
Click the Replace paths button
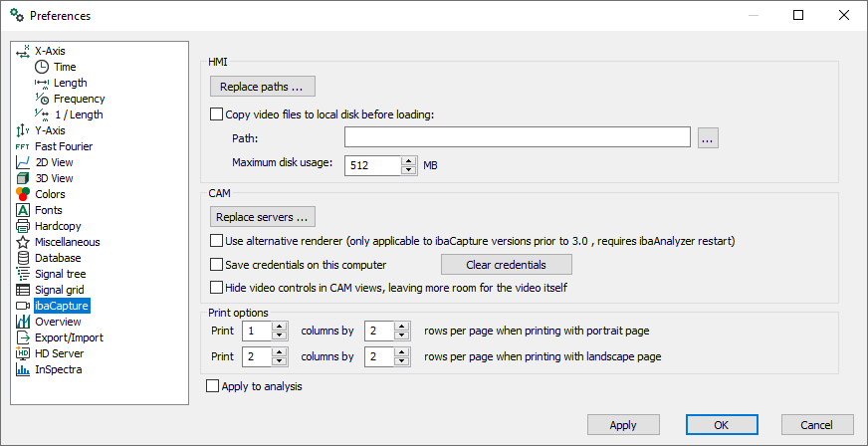pyautogui.click(x=263, y=87)
